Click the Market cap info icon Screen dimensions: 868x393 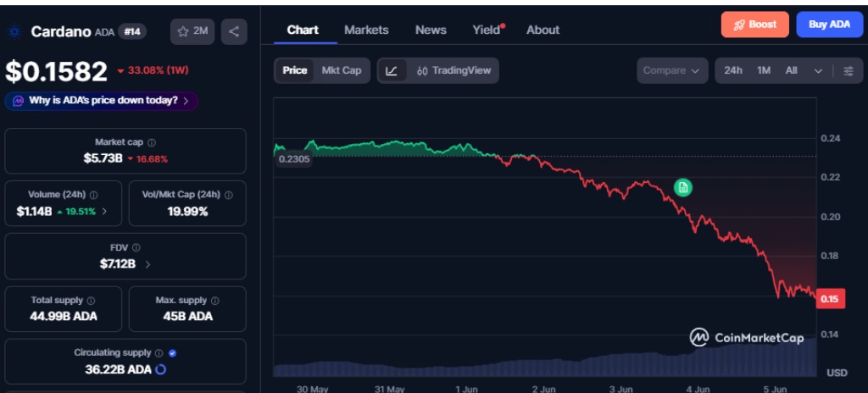152,143
